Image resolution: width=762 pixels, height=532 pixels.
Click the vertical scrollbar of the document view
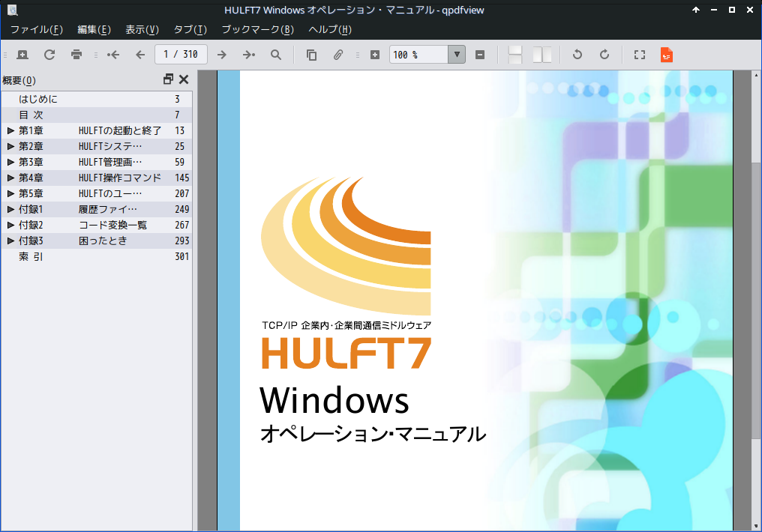click(x=756, y=301)
